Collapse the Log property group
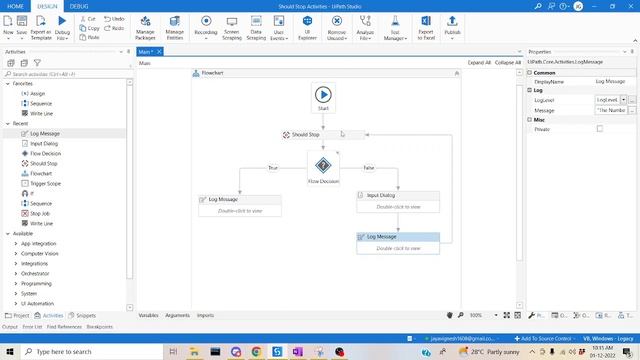This screenshot has width=640, height=360. pos(529,90)
